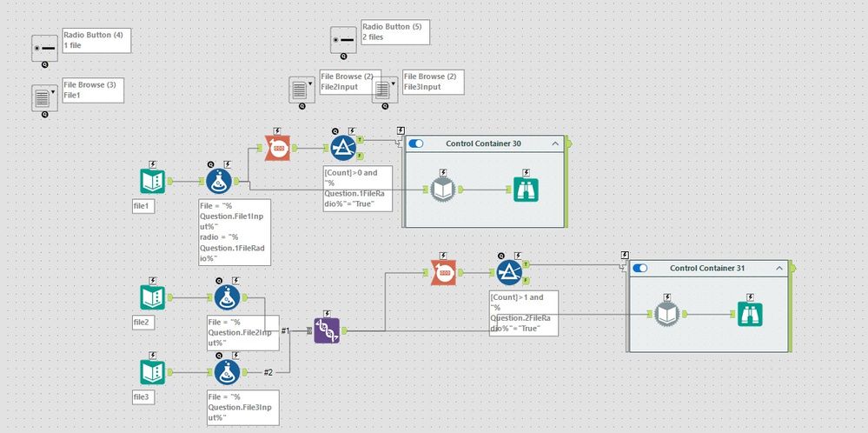Select the Browse tool in Control Container 30
This screenshot has height=433, width=868.
[526, 190]
